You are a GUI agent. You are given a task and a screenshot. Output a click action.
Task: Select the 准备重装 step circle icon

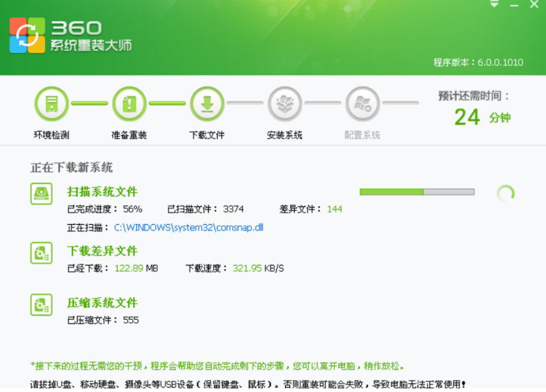point(129,103)
